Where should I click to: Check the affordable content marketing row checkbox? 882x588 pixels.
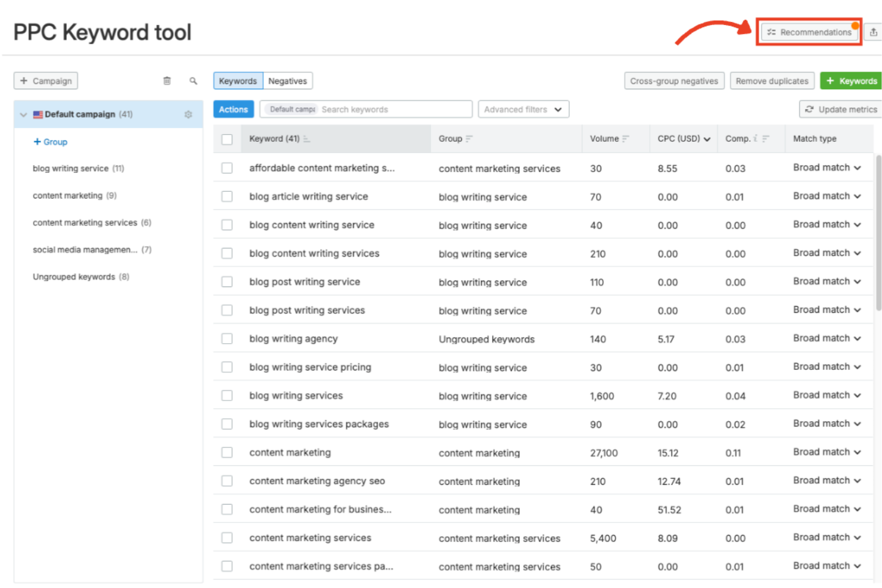point(227,168)
